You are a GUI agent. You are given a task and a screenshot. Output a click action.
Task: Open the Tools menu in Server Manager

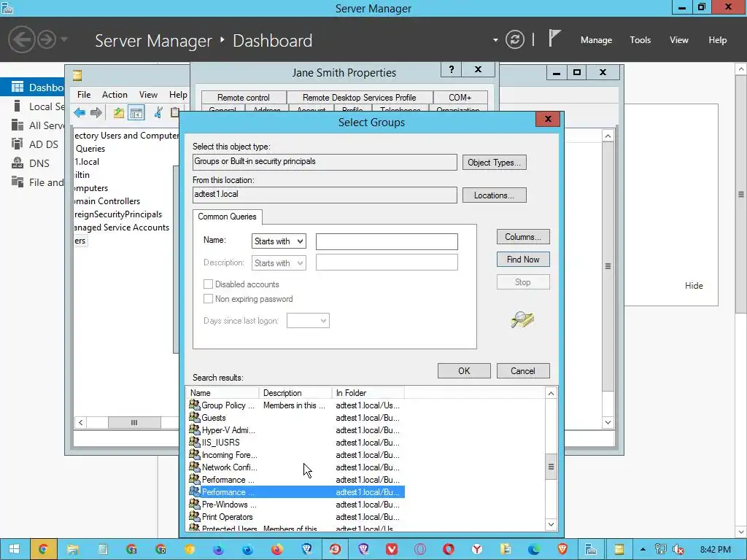pyautogui.click(x=640, y=40)
